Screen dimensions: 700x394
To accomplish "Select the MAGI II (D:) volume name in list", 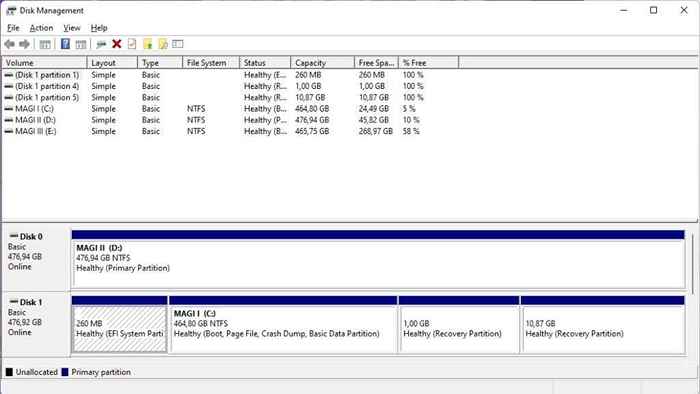I will click(36, 120).
